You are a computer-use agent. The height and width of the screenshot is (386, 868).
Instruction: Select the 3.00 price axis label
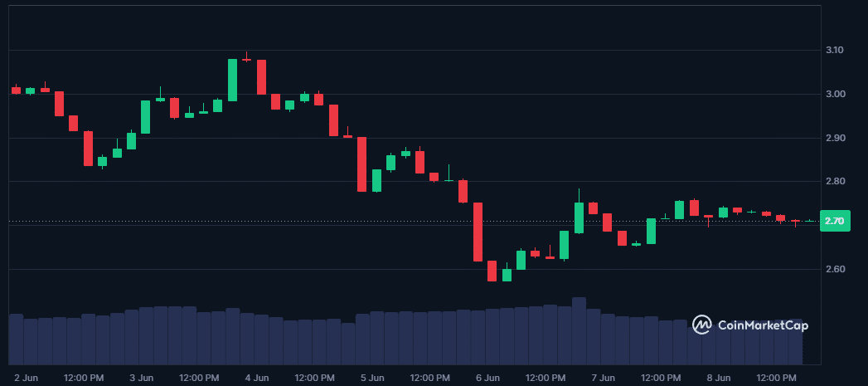835,94
